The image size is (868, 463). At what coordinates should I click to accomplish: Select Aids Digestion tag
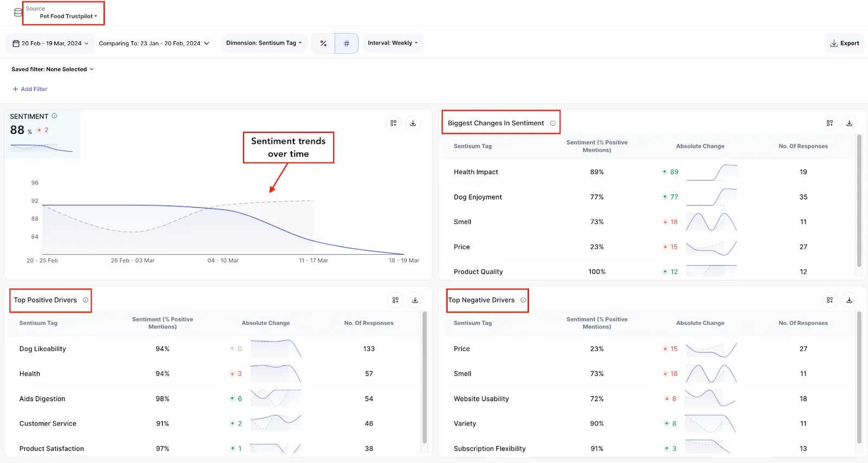[x=42, y=398]
